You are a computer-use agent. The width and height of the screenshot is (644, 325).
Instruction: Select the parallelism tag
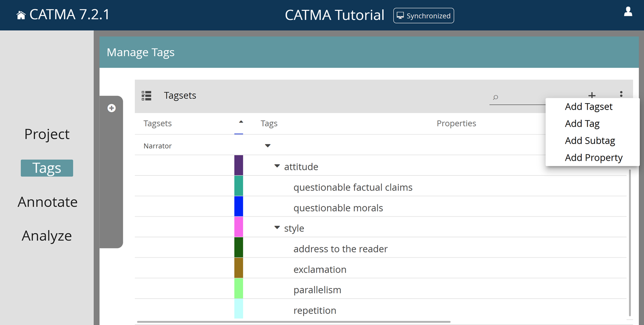317,290
